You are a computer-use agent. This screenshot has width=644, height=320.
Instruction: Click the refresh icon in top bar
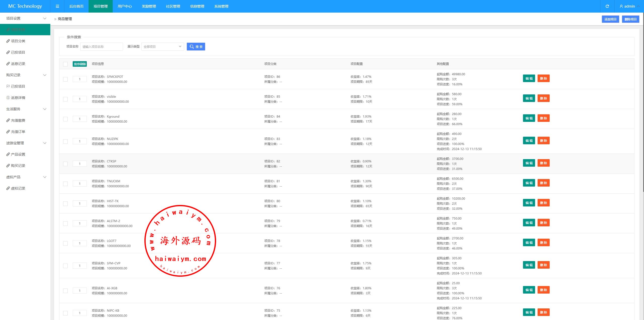[607, 6]
